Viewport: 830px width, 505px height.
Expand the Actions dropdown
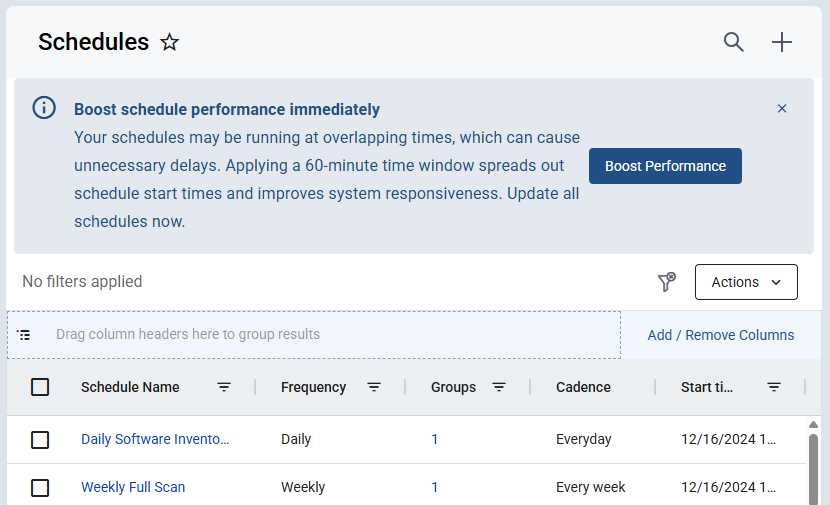click(x=746, y=282)
